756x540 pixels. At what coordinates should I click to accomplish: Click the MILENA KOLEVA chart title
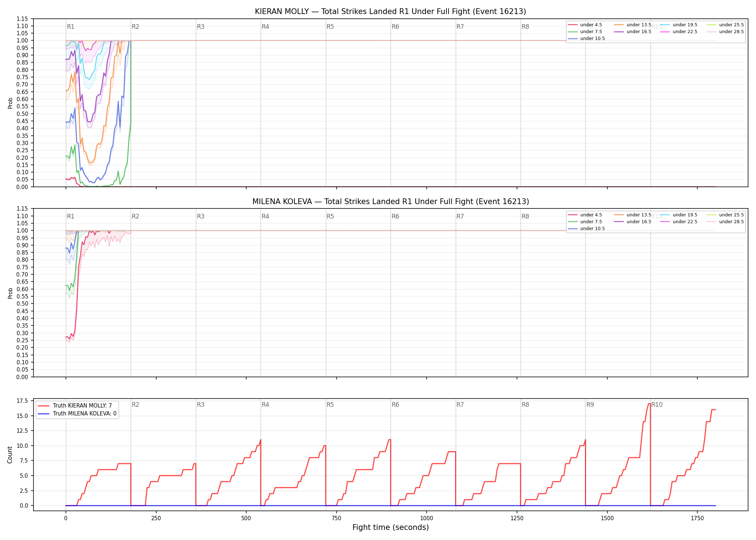[x=391, y=202]
